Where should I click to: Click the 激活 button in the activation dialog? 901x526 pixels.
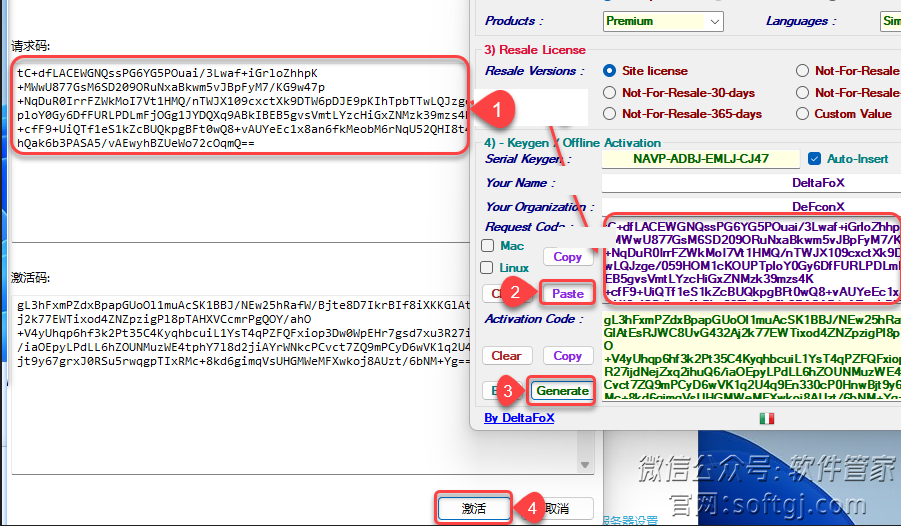point(474,508)
